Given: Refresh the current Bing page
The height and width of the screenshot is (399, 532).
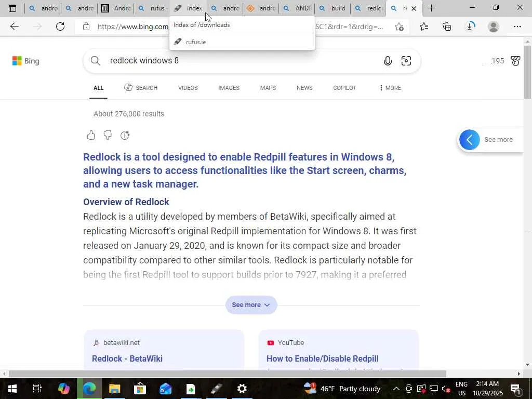Looking at the screenshot, I should (60, 26).
